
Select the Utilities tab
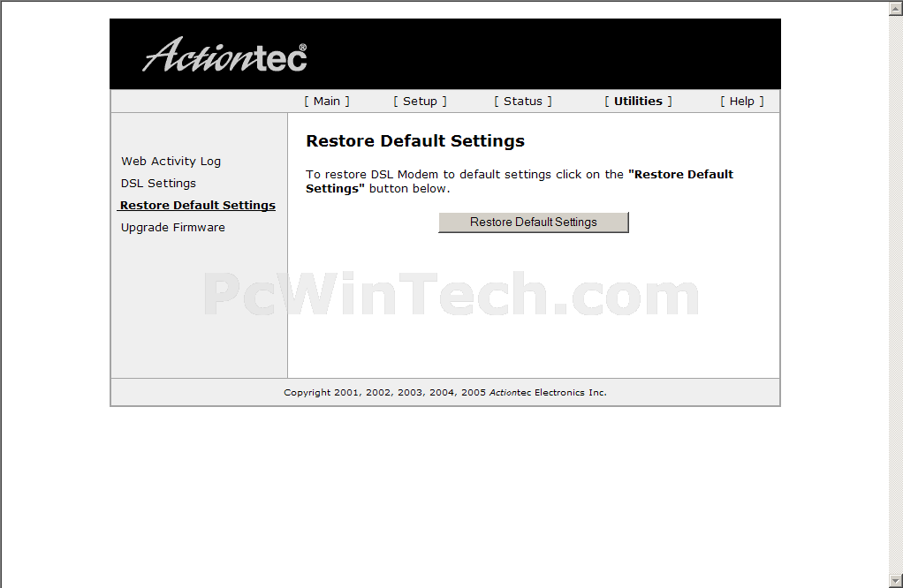[638, 102]
